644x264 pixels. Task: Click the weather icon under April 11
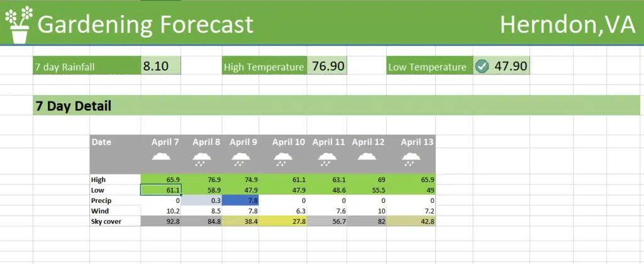pyautogui.click(x=326, y=158)
